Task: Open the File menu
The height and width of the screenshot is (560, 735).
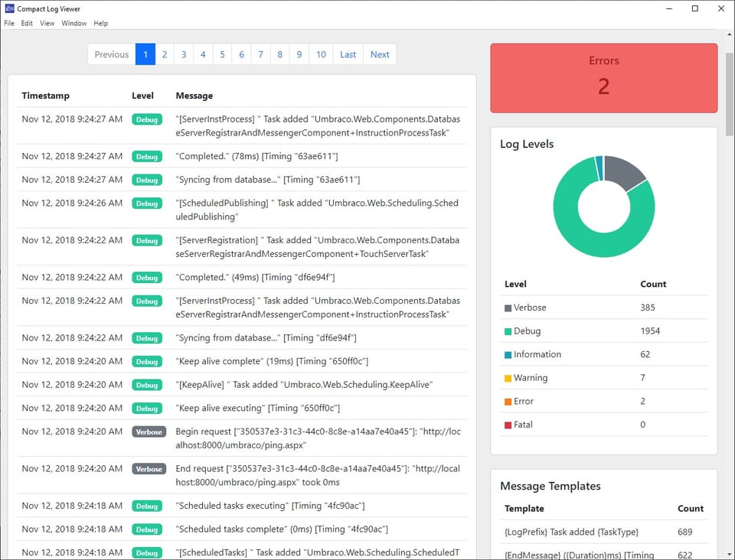Action: pos(8,23)
